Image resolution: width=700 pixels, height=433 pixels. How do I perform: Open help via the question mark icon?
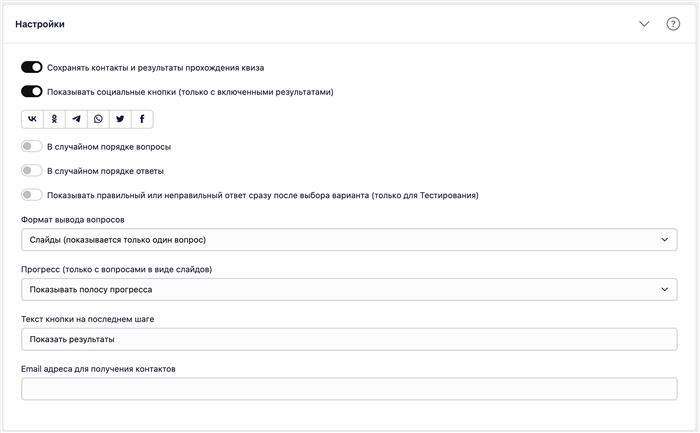[x=673, y=24]
